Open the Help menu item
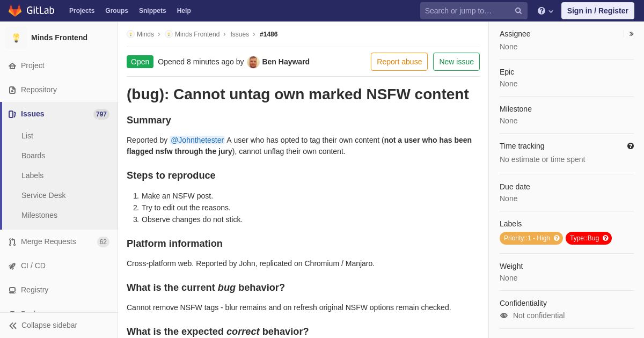Screen dimensions: 644x338 (184, 11)
